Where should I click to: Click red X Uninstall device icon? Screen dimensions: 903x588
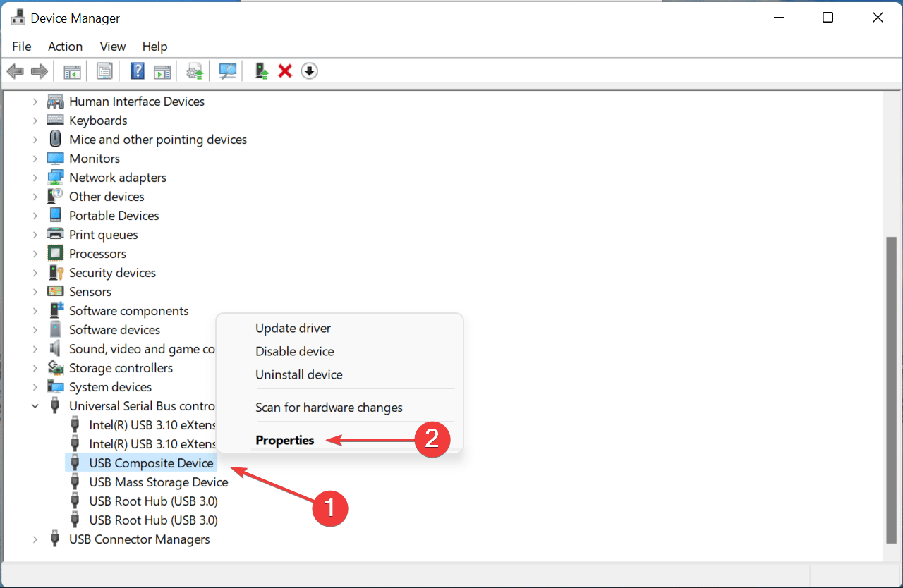pos(285,71)
